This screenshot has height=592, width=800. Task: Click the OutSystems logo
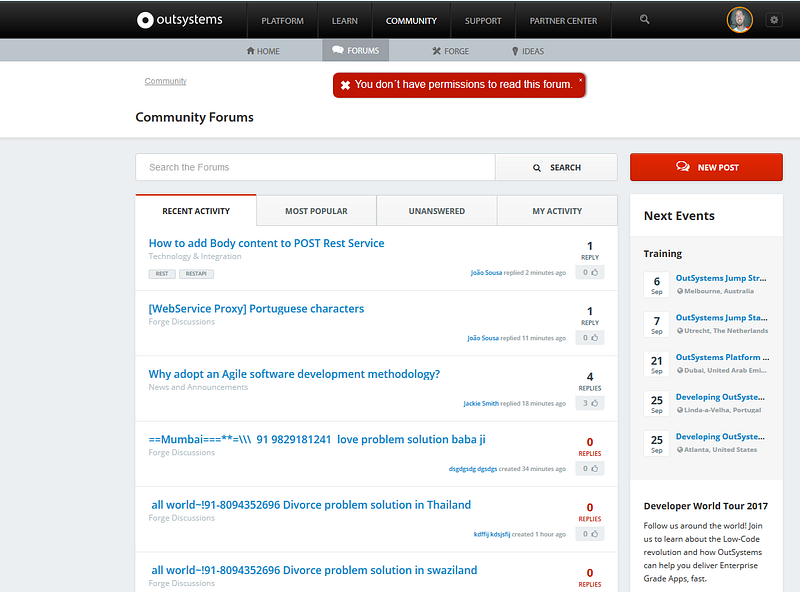(180, 20)
